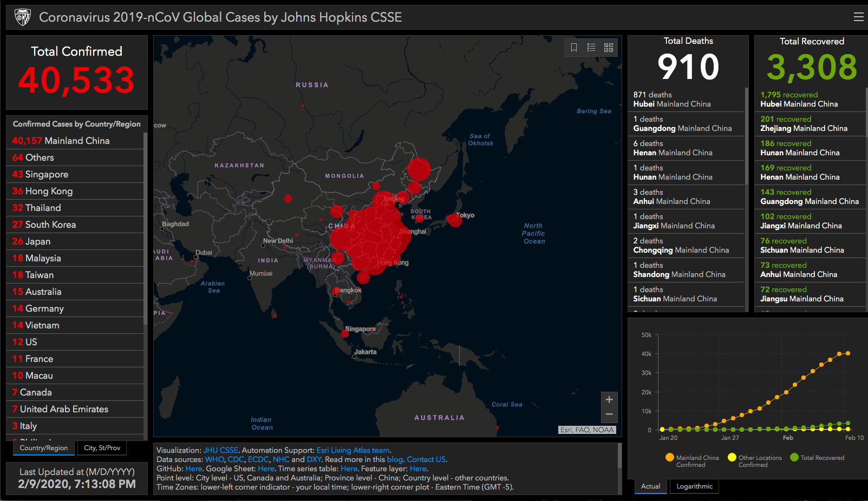The width and height of the screenshot is (868, 501).
Task: Open the Esri Living Atlas team link
Action: pos(353,450)
